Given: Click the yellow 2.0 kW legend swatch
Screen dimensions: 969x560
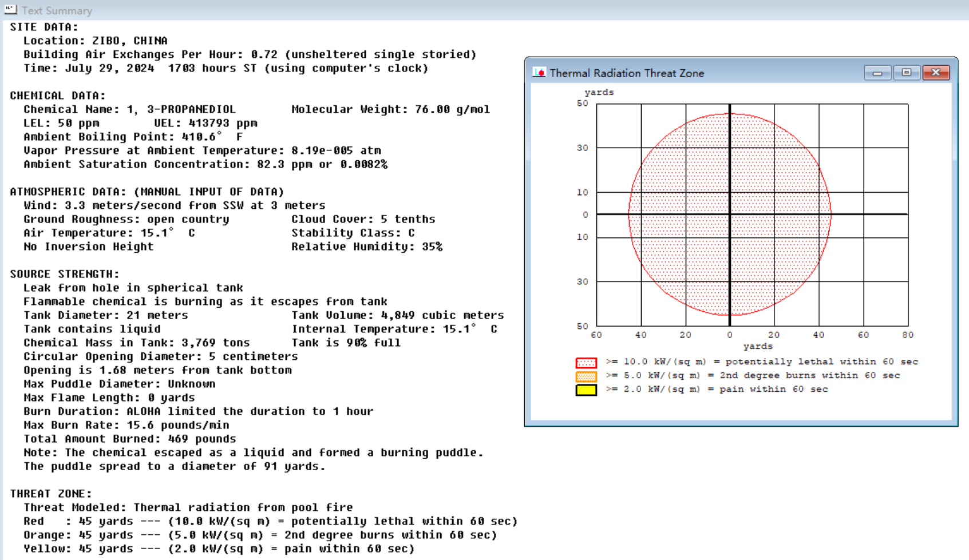Looking at the screenshot, I should (586, 390).
